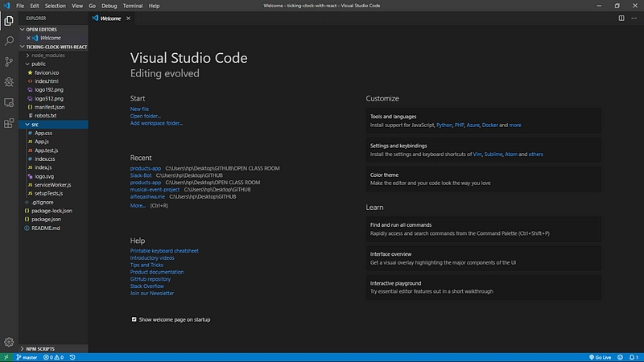Select the Welcome editor tab
The image size is (644, 362).
pos(110,19)
